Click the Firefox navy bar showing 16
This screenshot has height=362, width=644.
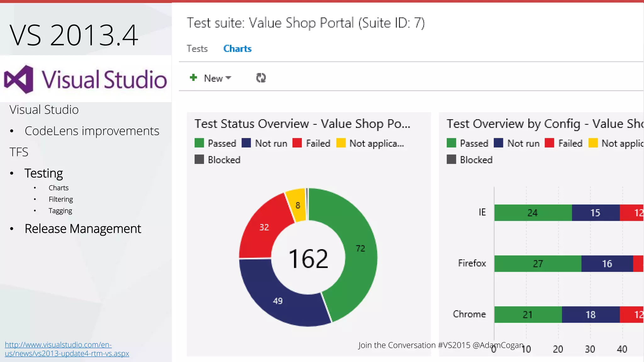pyautogui.click(x=607, y=264)
